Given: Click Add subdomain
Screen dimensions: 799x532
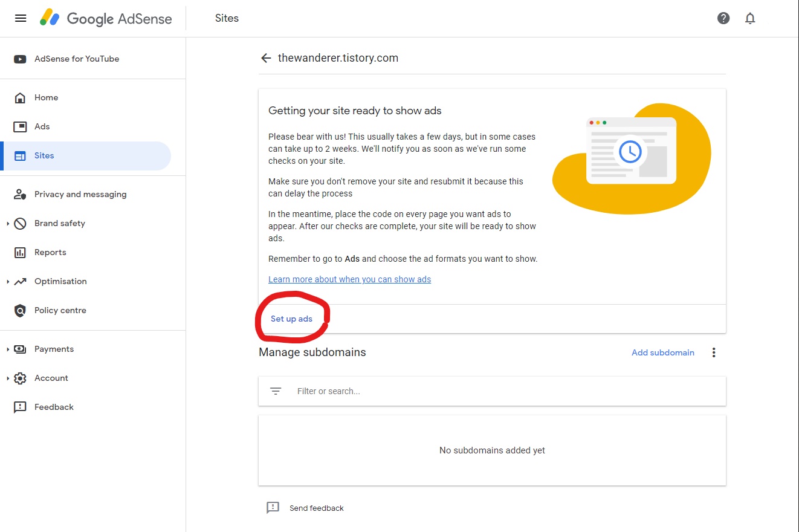Looking at the screenshot, I should point(663,352).
